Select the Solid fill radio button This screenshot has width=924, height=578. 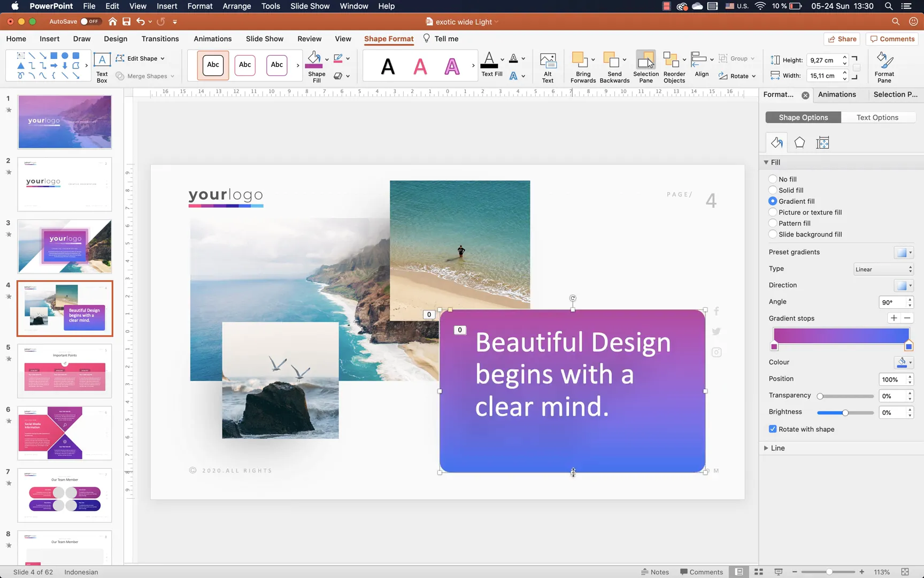pos(772,190)
